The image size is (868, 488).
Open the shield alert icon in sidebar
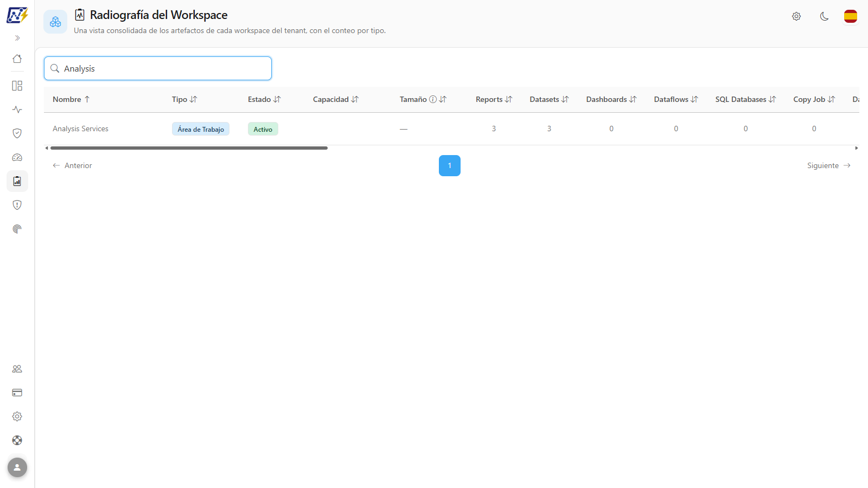pyautogui.click(x=17, y=205)
